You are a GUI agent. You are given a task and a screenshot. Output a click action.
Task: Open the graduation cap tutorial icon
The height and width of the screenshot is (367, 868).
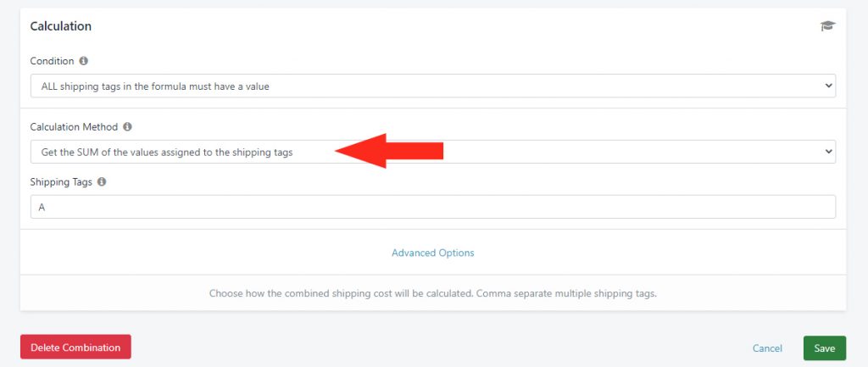pyautogui.click(x=827, y=26)
